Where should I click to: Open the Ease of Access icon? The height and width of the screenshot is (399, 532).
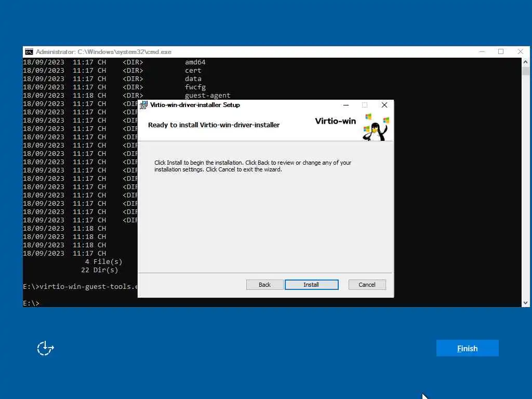pyautogui.click(x=46, y=348)
